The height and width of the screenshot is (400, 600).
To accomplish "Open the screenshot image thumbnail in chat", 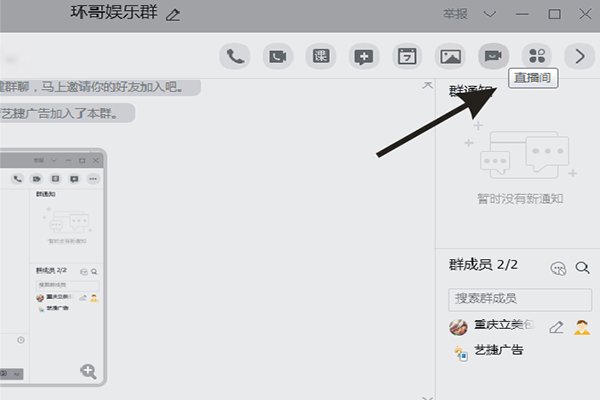I will [53, 267].
